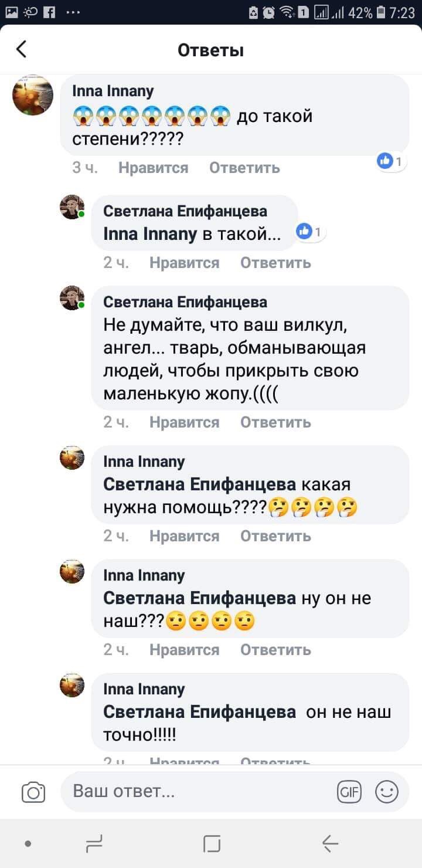Open mention Светлана Епифанцева in "он не наш точно"

click(199, 712)
